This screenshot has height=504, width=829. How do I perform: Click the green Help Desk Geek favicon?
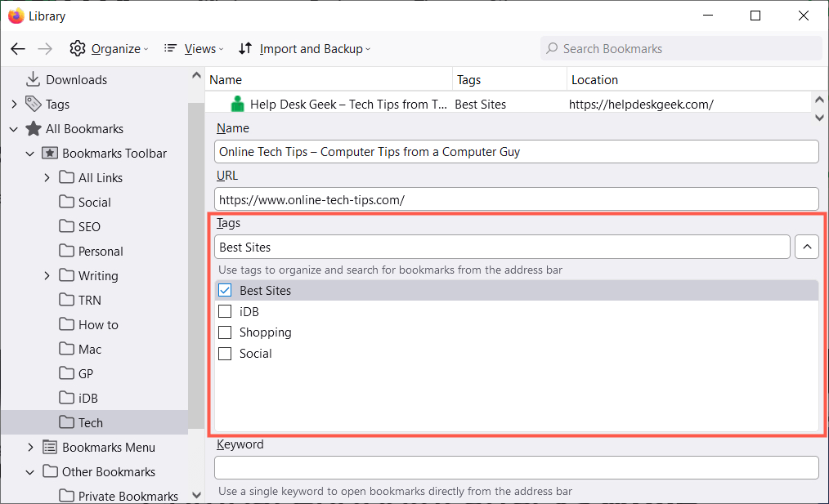click(238, 104)
